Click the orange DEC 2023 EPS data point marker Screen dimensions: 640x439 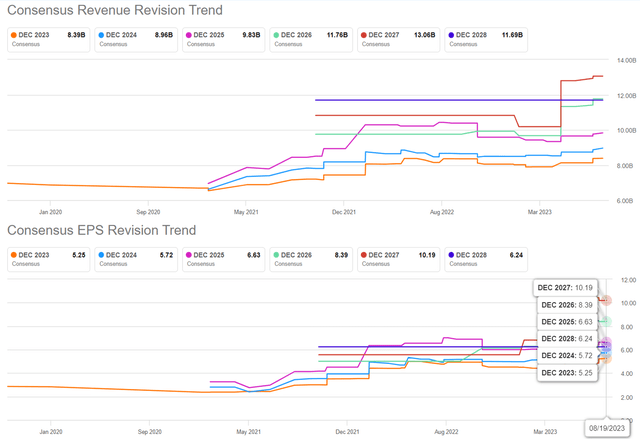[607, 359]
